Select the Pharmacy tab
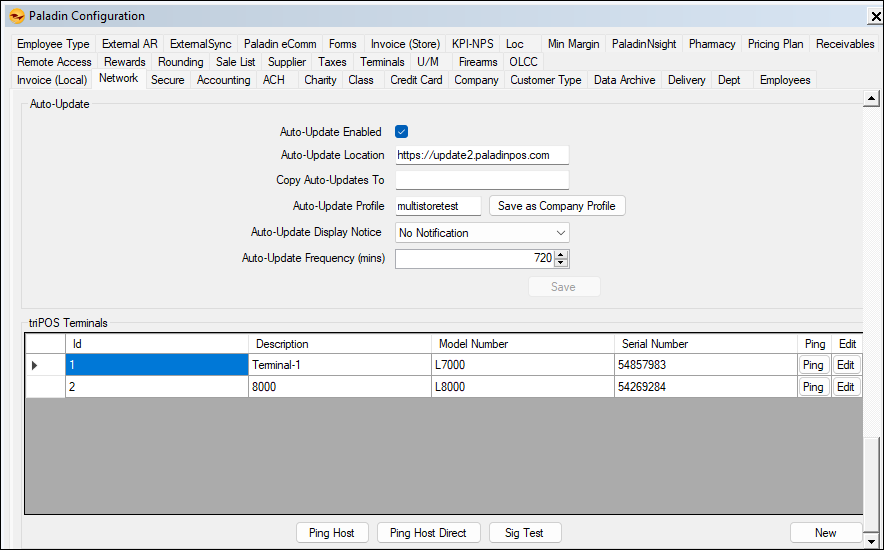 tap(711, 44)
